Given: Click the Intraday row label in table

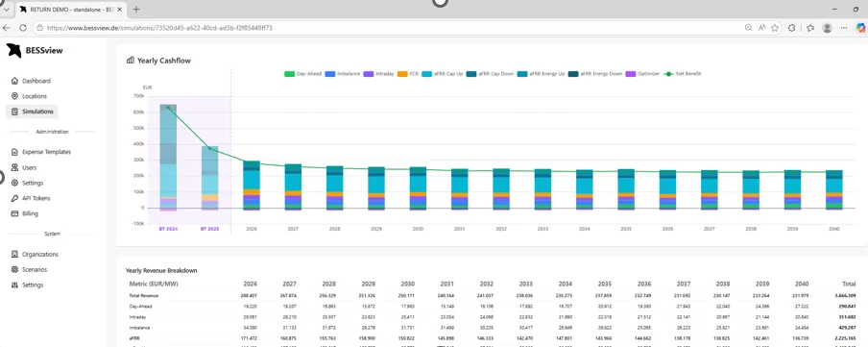Looking at the screenshot, I should pos(138,316).
